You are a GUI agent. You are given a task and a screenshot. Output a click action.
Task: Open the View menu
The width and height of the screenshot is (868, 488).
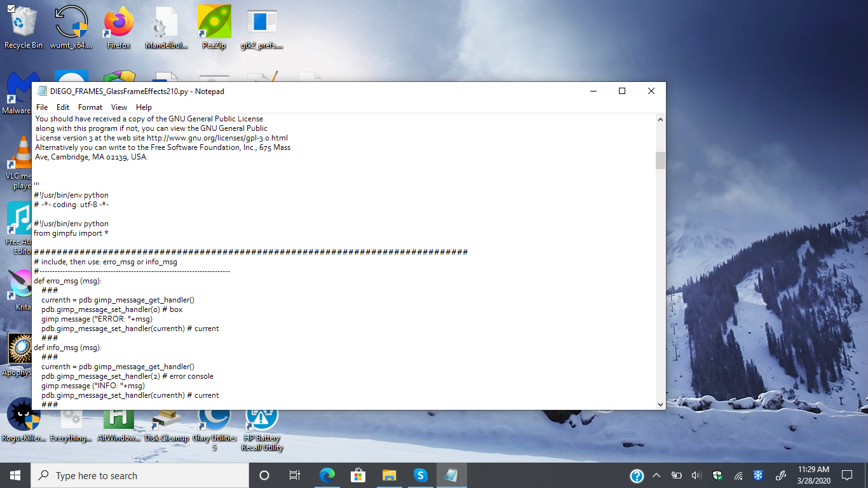tap(119, 107)
